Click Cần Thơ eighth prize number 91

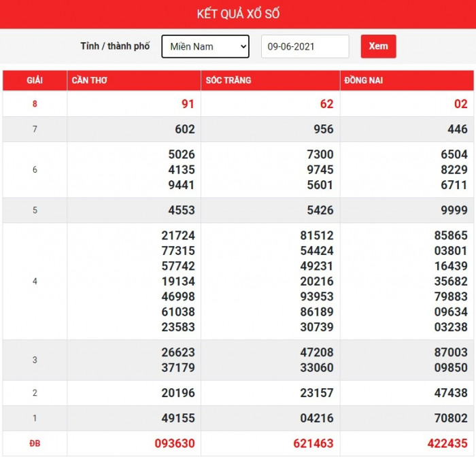pyautogui.click(x=188, y=104)
